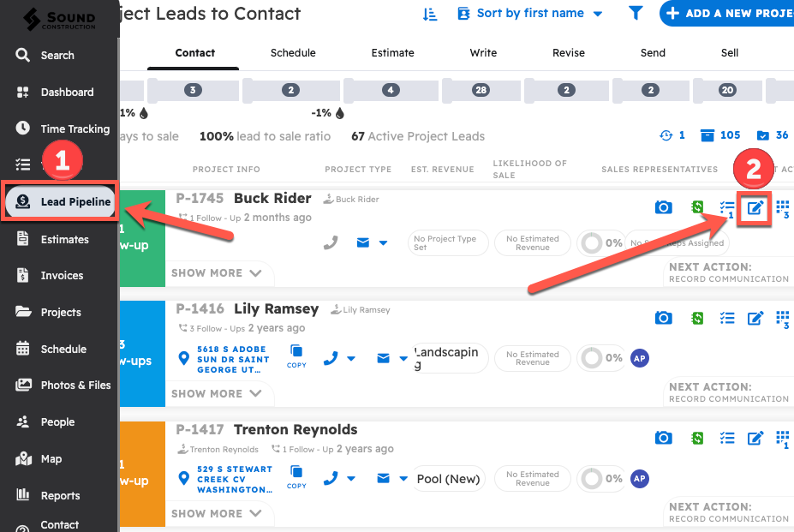The width and height of the screenshot is (794, 532).
Task: Expand SHOW MORE under Buck Rider
Action: [216, 273]
